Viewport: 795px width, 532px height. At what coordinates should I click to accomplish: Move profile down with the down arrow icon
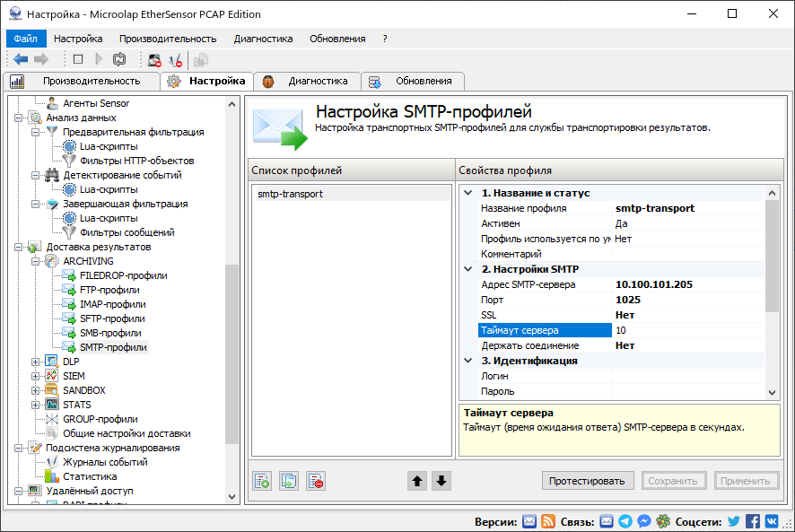pyautogui.click(x=439, y=481)
